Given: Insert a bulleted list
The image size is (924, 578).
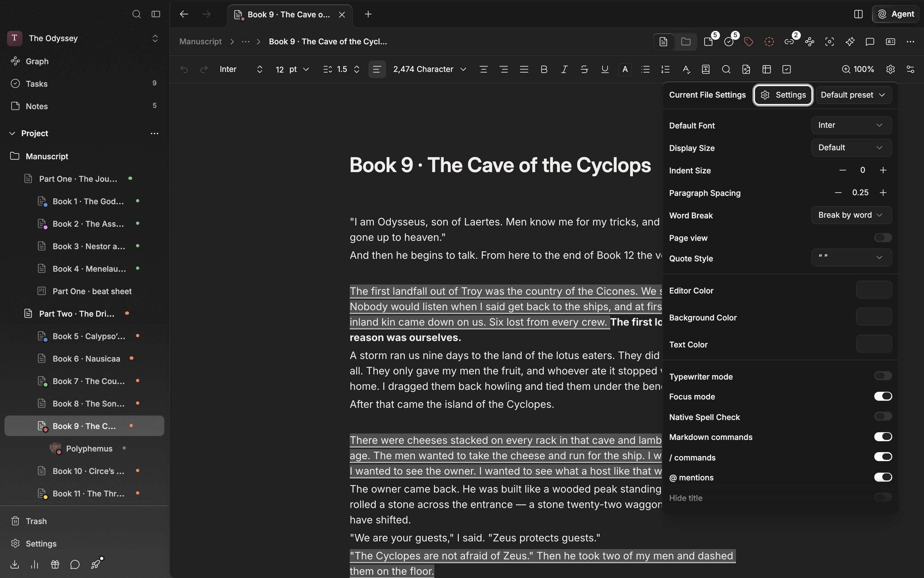Looking at the screenshot, I should 645,69.
